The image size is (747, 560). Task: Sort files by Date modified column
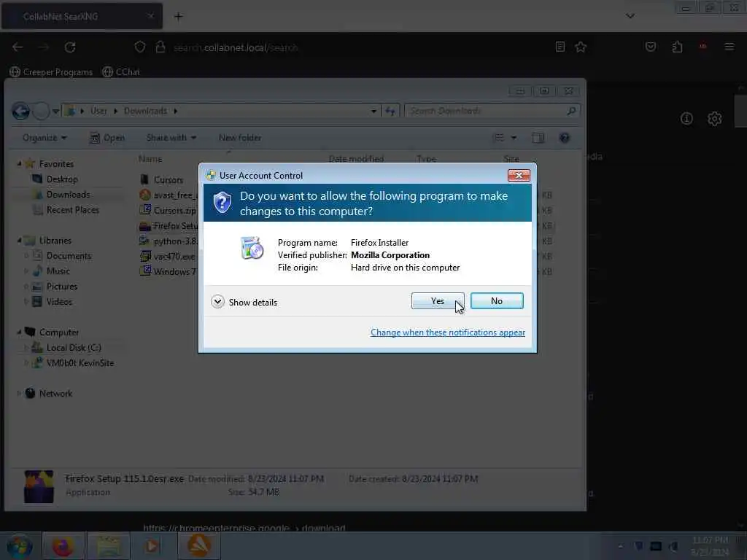tap(356, 158)
